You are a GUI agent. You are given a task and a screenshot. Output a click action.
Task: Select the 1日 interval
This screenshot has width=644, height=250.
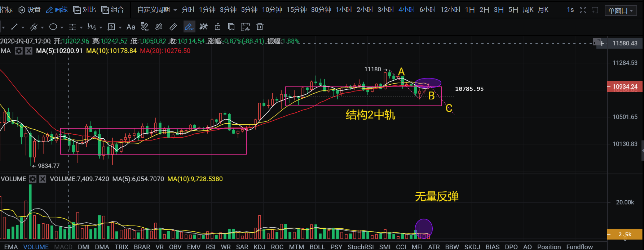(x=470, y=10)
